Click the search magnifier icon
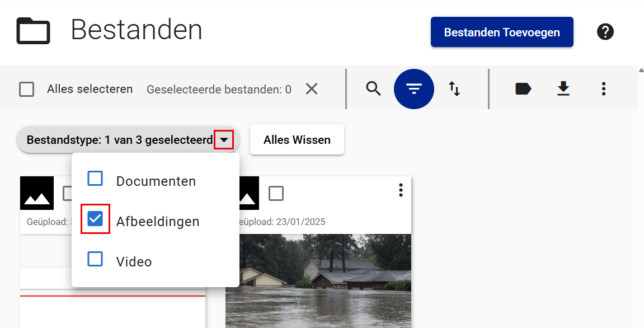 [373, 88]
